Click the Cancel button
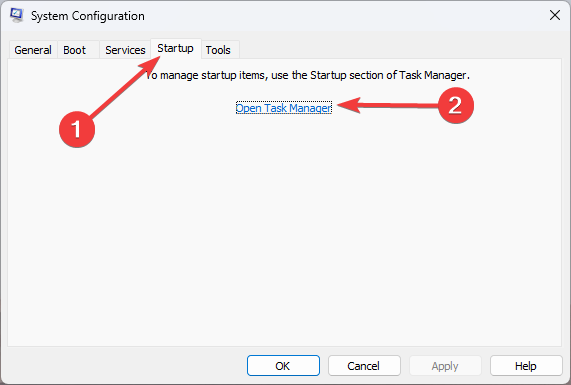 [x=364, y=366]
